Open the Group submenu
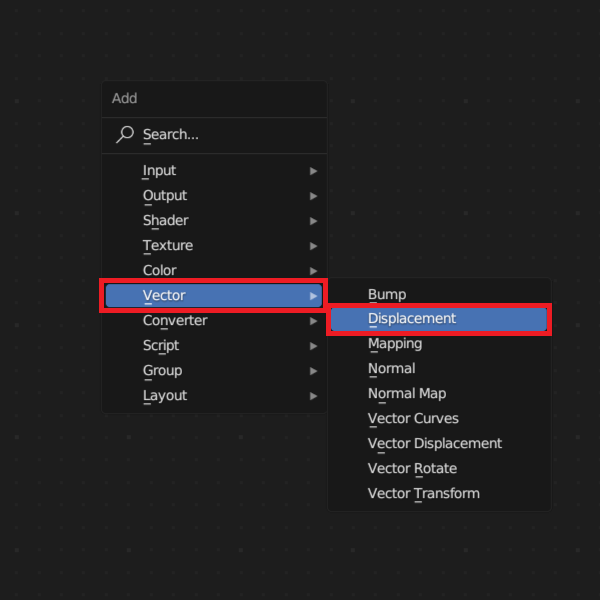The image size is (600, 600). [x=162, y=371]
